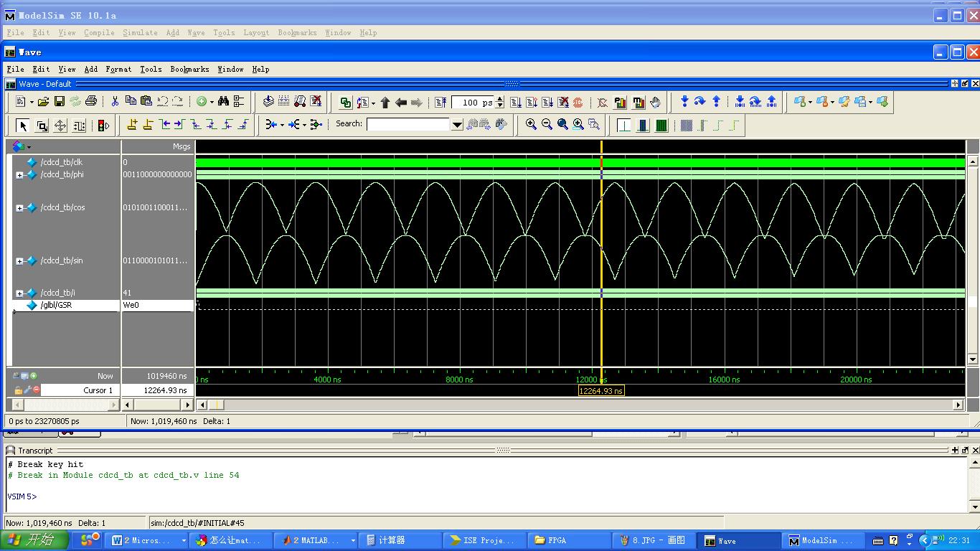This screenshot has height=551, width=980.
Task: Open the Wave window Tools menu
Action: tap(151, 69)
